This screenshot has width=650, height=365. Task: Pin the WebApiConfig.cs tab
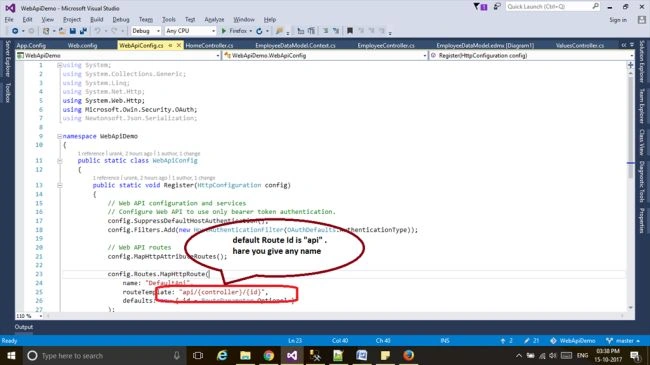(170, 45)
